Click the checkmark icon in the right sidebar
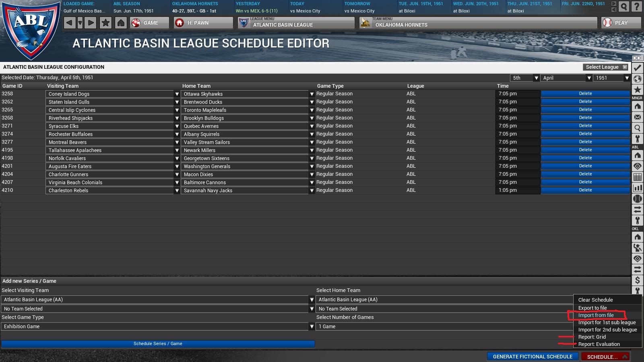Image resolution: width=644 pixels, height=362 pixels. coord(638,68)
